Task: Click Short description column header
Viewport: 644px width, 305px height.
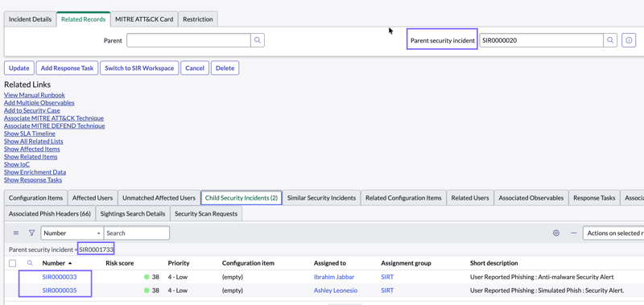Action: pos(494,263)
